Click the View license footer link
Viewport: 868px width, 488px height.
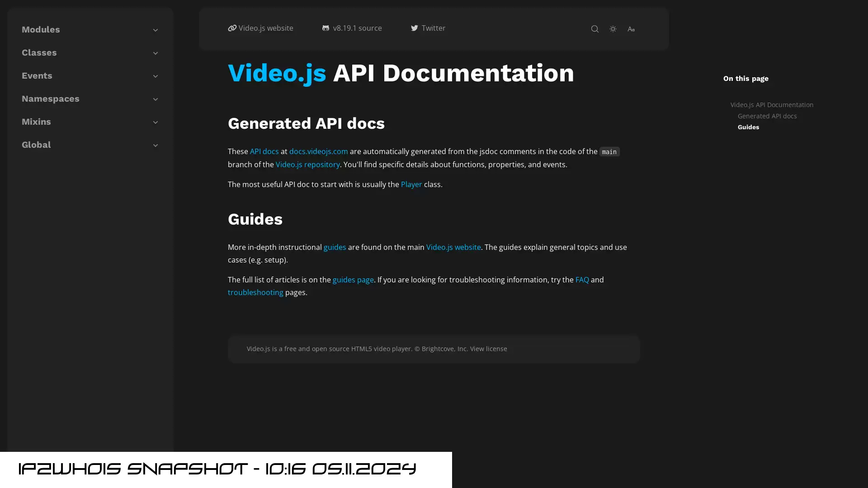488,348
